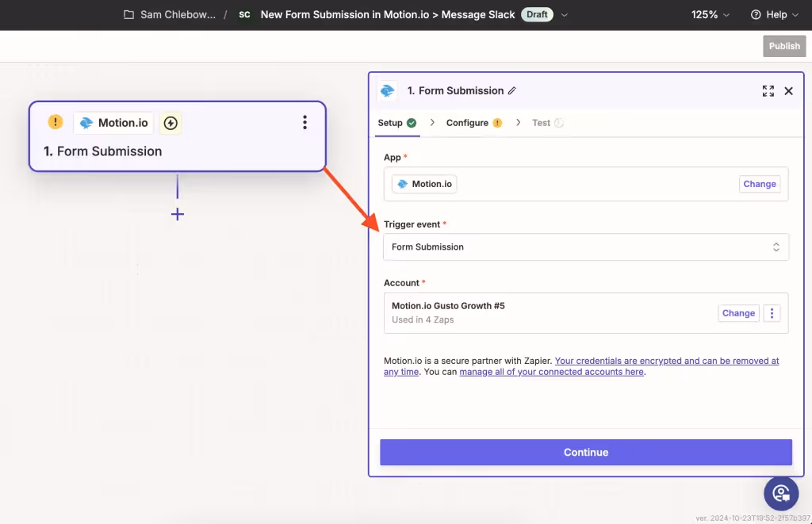Switch to the Setup tab
Screen dimensions: 812x524
coord(396,123)
